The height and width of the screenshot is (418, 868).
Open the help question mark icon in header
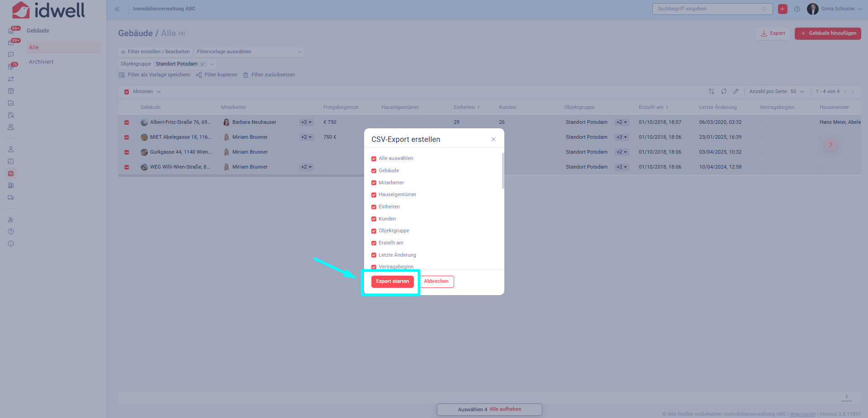(x=797, y=9)
